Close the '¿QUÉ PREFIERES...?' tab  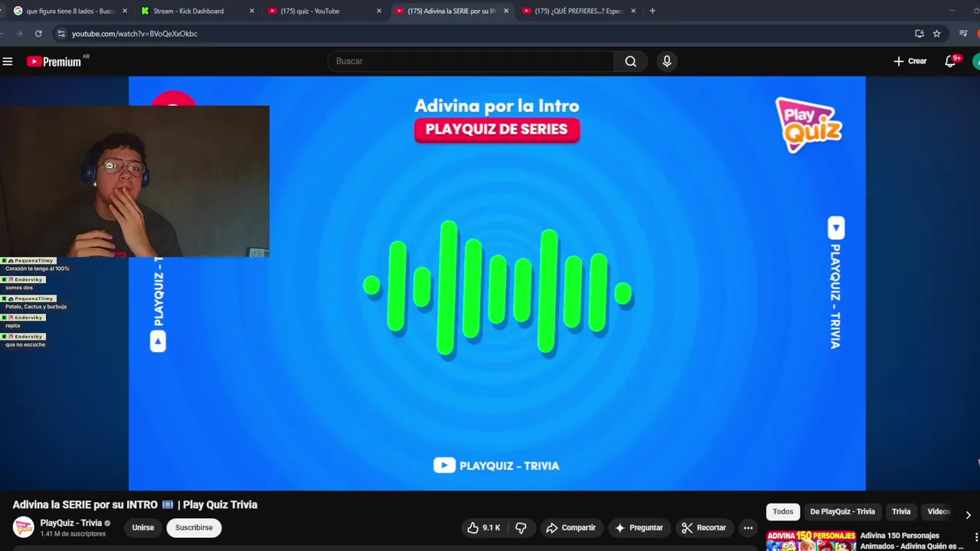click(633, 11)
